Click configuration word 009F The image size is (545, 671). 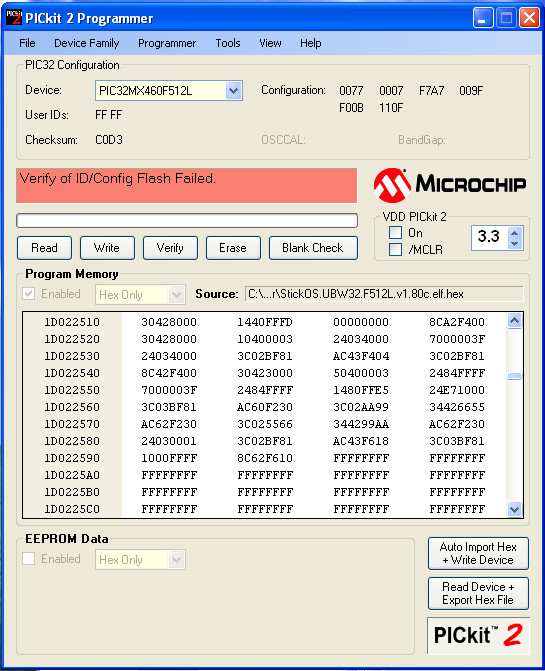coord(471,91)
